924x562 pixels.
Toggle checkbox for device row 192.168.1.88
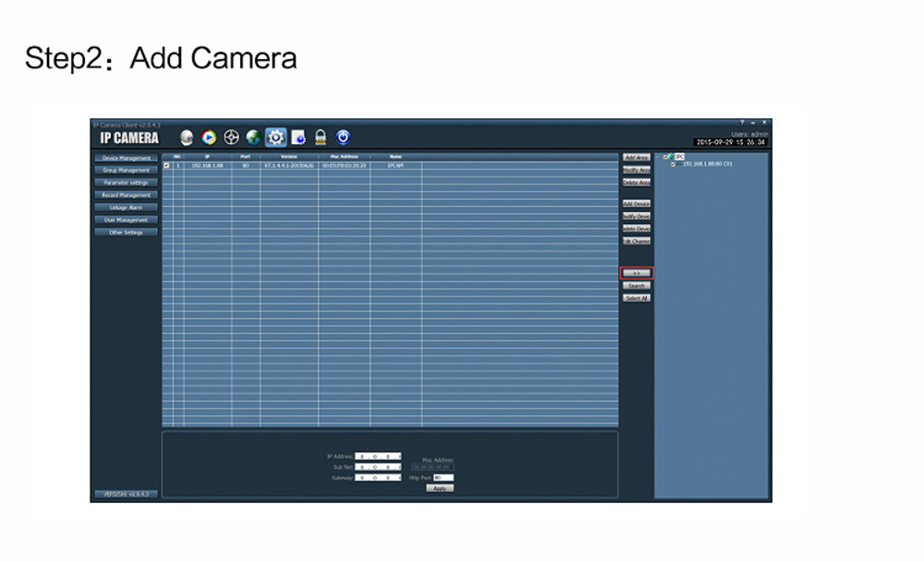[166, 165]
